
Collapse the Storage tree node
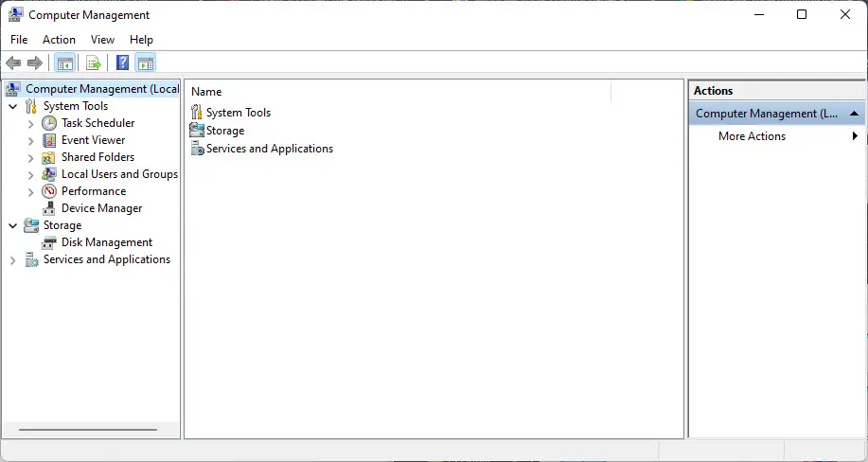(13, 225)
